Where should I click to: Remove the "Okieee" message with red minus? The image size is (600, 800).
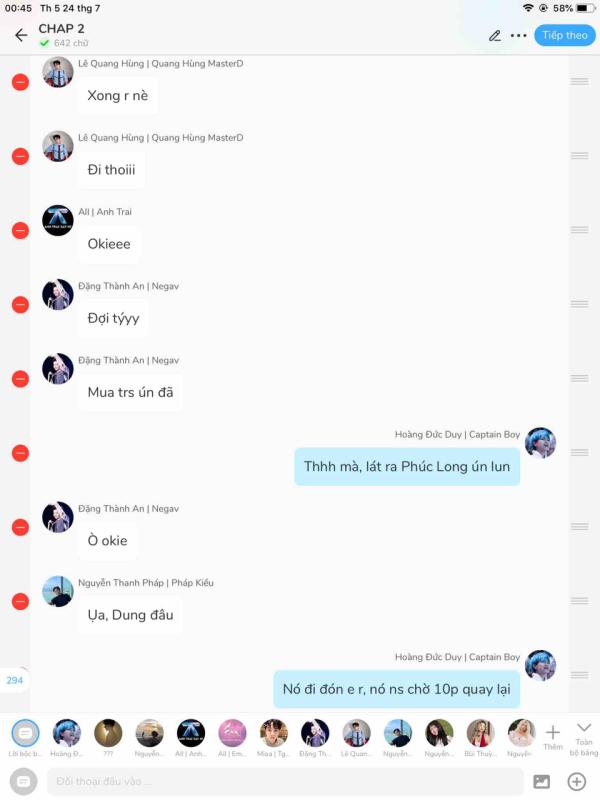(20, 231)
